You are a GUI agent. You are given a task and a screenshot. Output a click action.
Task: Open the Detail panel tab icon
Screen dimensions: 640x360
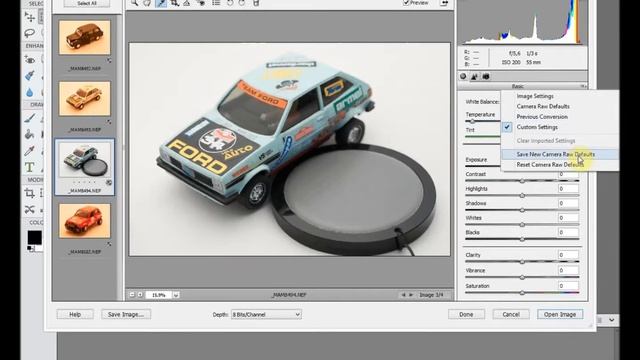(x=474, y=76)
